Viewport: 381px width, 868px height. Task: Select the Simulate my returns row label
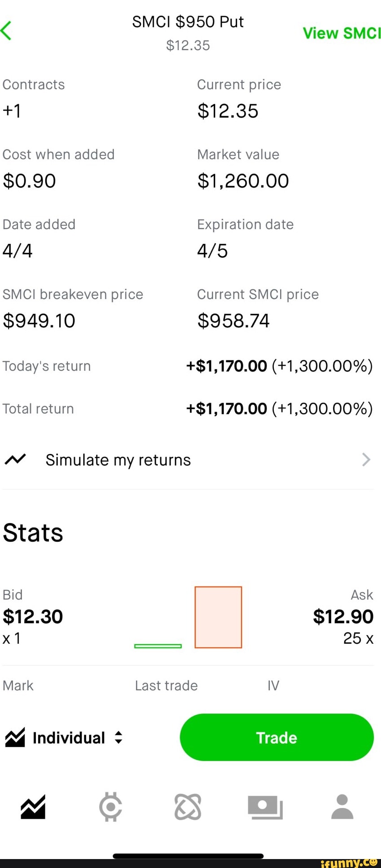click(x=118, y=460)
